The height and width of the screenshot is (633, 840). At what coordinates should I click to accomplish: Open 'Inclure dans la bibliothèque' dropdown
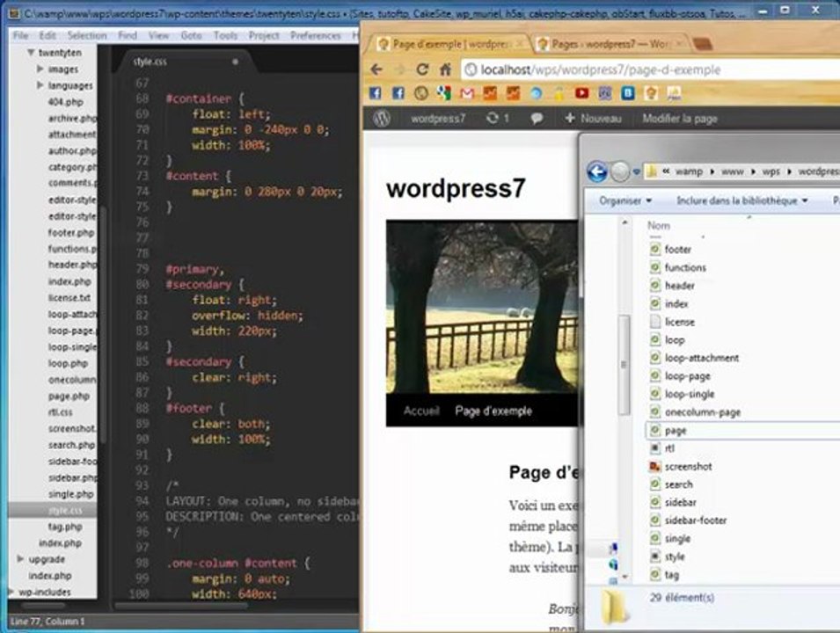(x=742, y=200)
